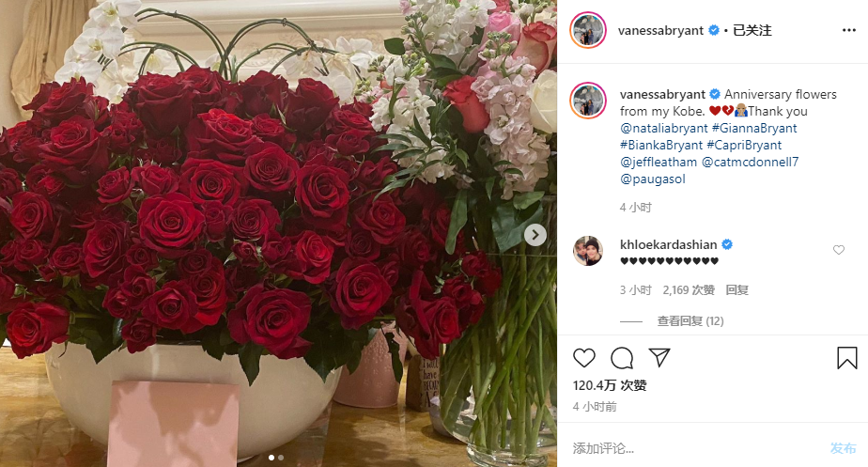Share post via paper plane icon
Image resolution: width=868 pixels, height=467 pixels.
(x=659, y=357)
